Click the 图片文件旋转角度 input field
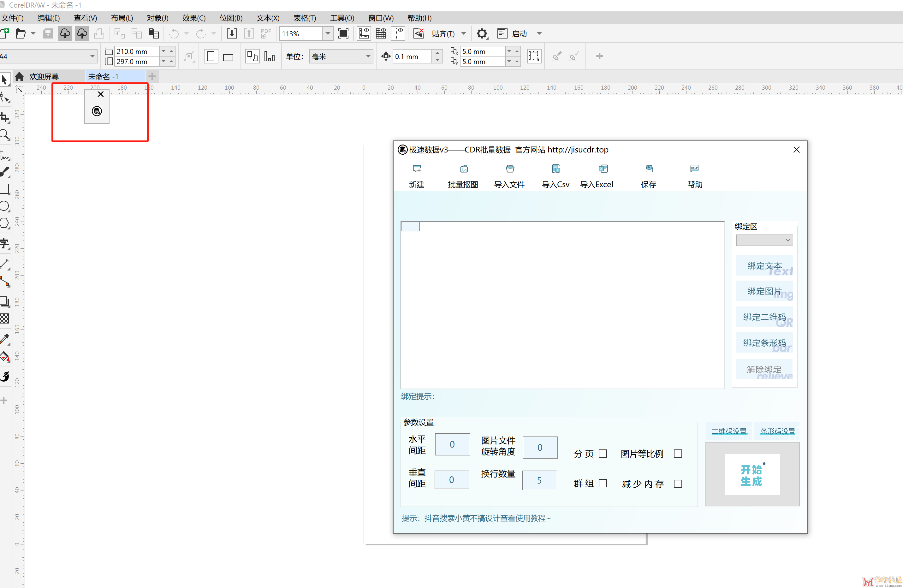The height and width of the screenshot is (588, 903). [540, 448]
